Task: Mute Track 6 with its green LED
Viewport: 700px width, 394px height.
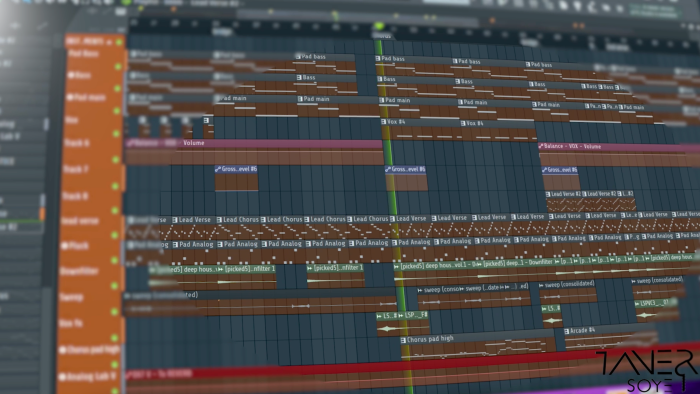Action: coord(116,159)
